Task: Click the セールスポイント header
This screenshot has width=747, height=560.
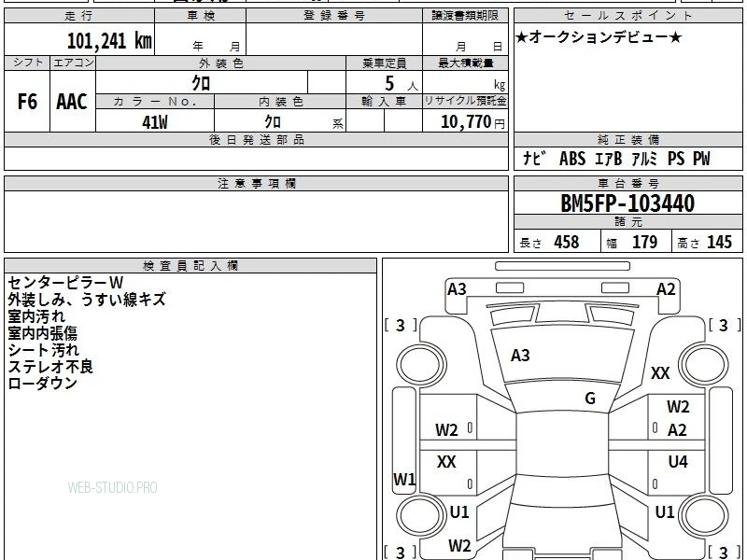Action: (627, 16)
